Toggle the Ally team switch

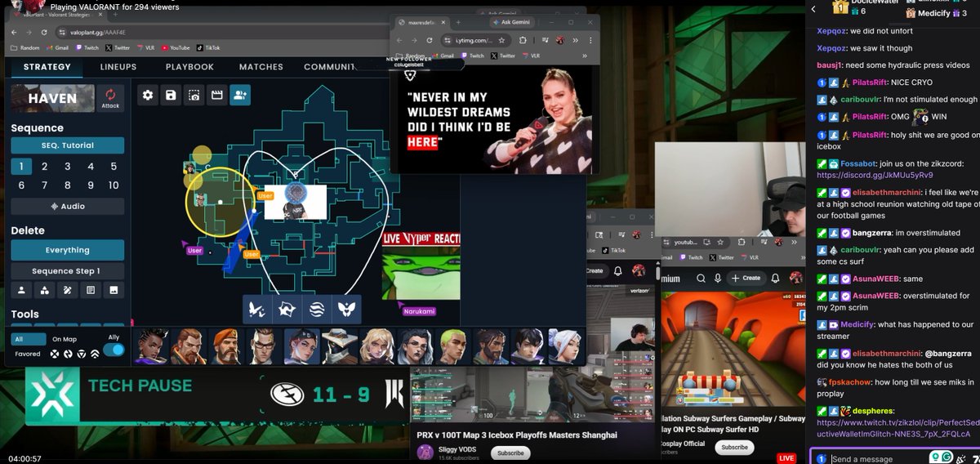pos(114,350)
